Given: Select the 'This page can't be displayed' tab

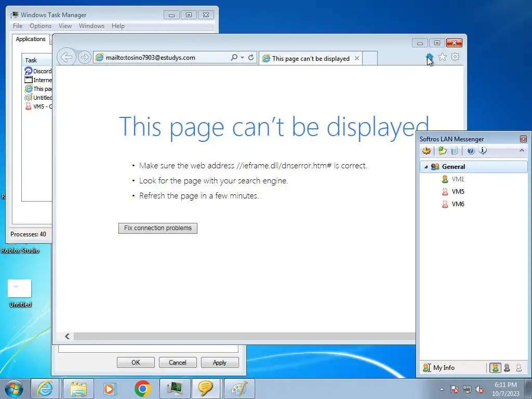Looking at the screenshot, I should 311,58.
